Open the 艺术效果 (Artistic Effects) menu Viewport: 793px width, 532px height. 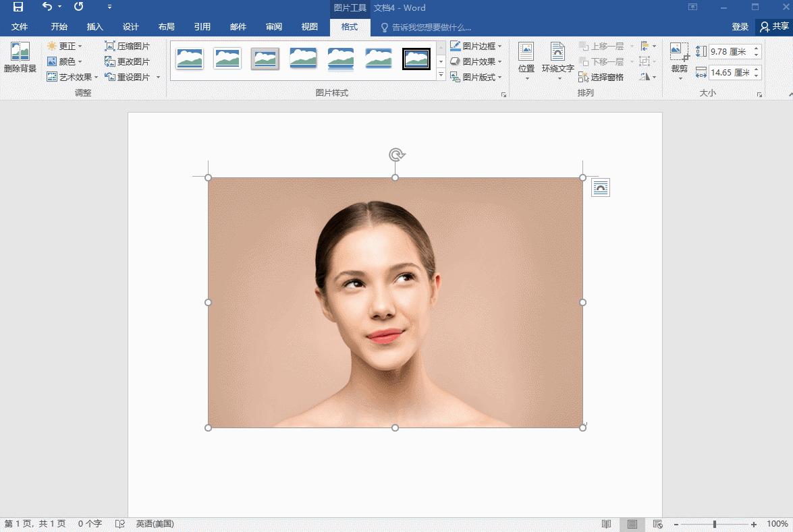point(71,76)
